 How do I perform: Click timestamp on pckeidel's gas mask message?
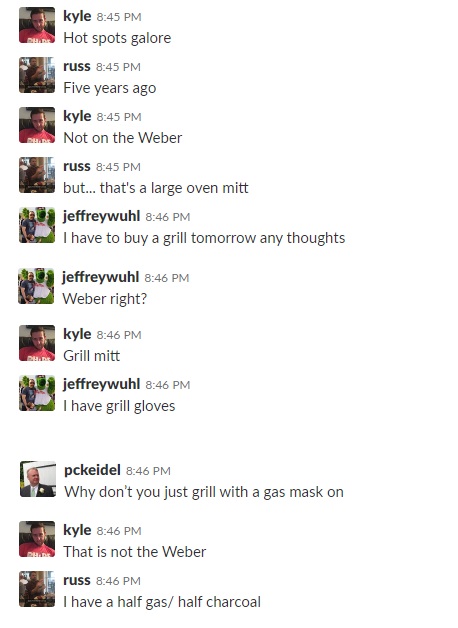tap(148, 471)
